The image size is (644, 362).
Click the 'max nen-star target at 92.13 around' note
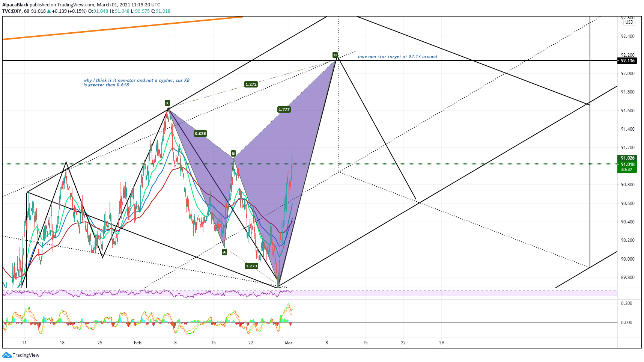(x=397, y=57)
